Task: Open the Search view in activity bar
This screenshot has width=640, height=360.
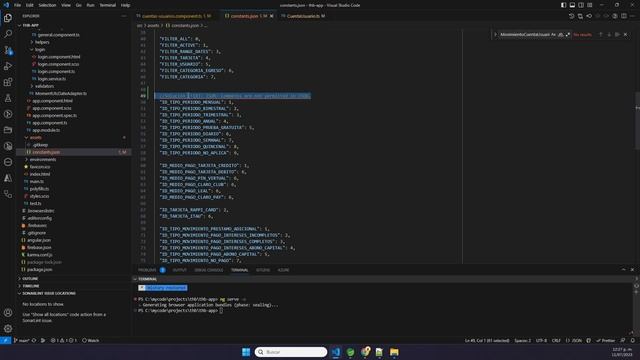Action: [8, 34]
